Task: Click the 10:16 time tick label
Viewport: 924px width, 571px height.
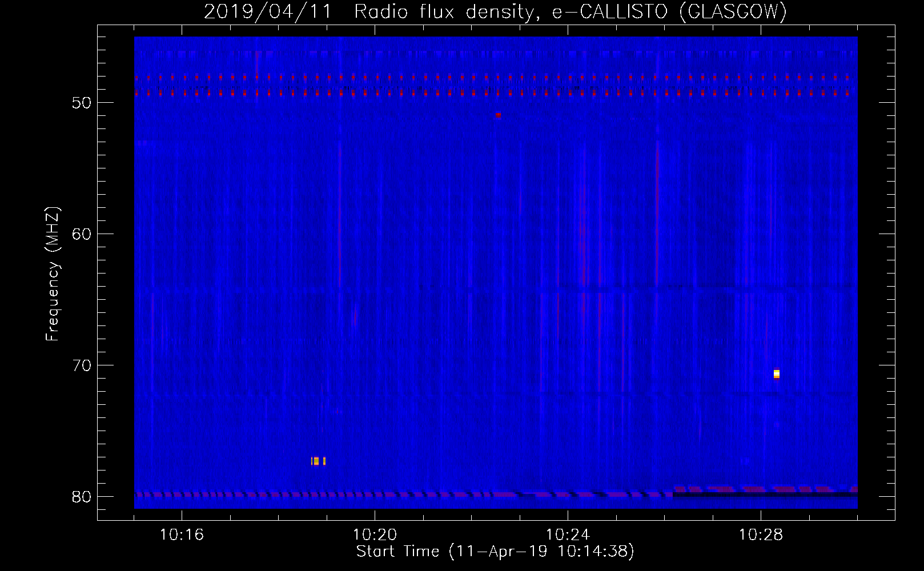Action: tap(182, 535)
